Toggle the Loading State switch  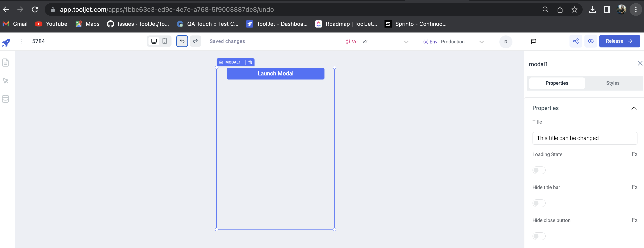click(539, 170)
